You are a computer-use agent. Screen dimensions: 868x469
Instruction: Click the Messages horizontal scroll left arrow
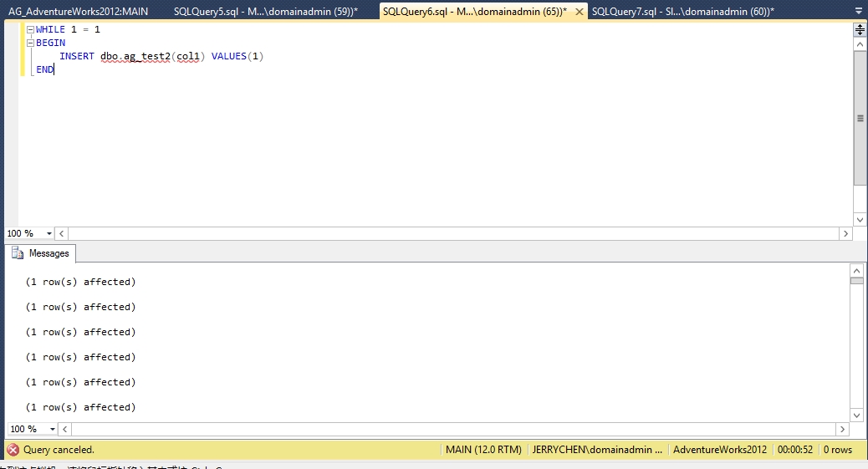[x=64, y=429]
